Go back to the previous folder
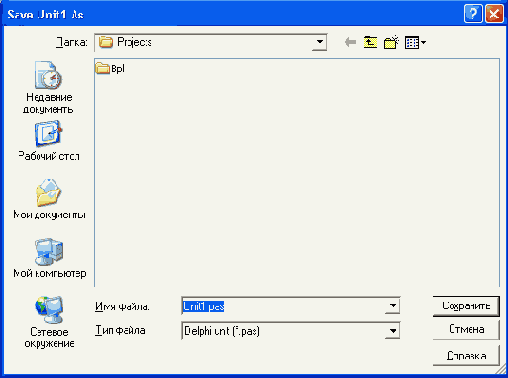Screen dimensions: 508x378 click(x=350, y=42)
